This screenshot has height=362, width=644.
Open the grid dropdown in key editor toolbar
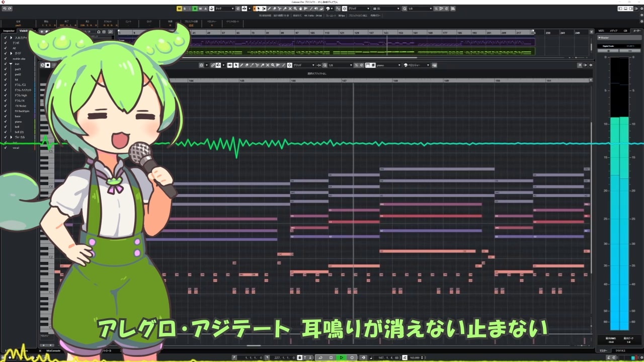[x=303, y=65]
